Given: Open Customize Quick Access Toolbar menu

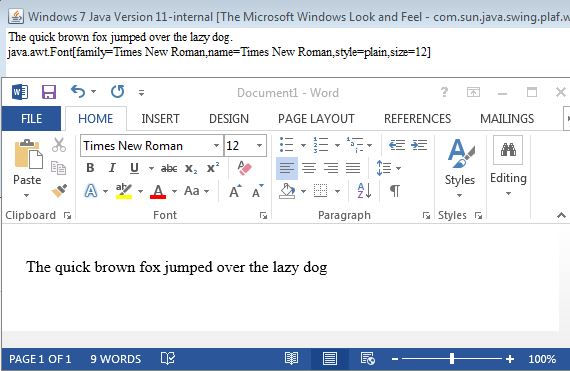Looking at the screenshot, I should point(141,93).
